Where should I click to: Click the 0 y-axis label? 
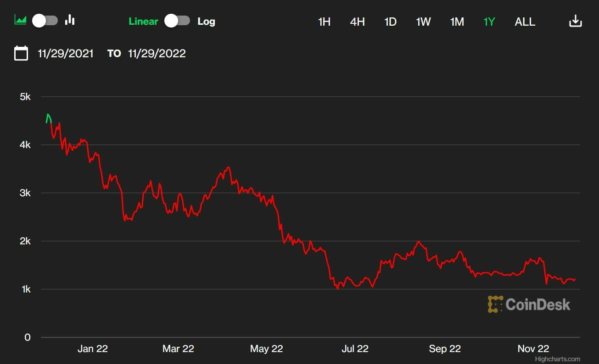coord(28,337)
